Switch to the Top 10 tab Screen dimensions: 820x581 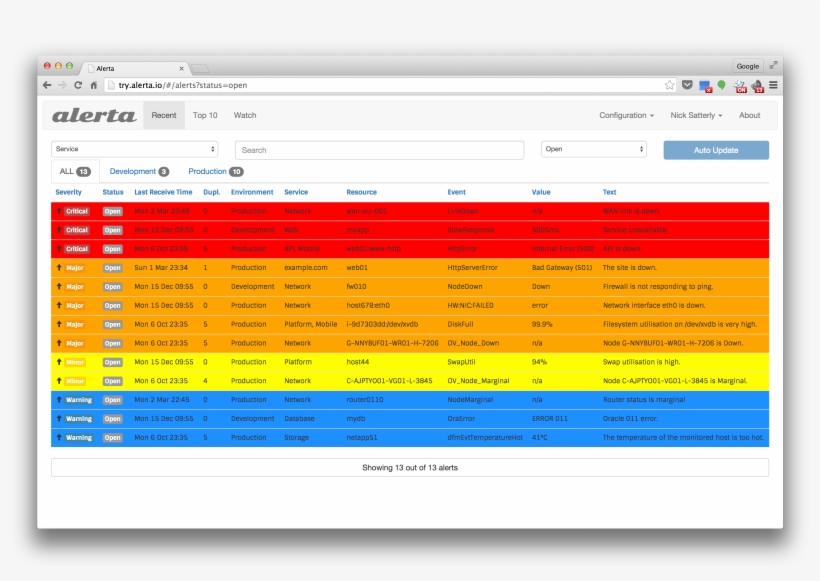point(205,115)
